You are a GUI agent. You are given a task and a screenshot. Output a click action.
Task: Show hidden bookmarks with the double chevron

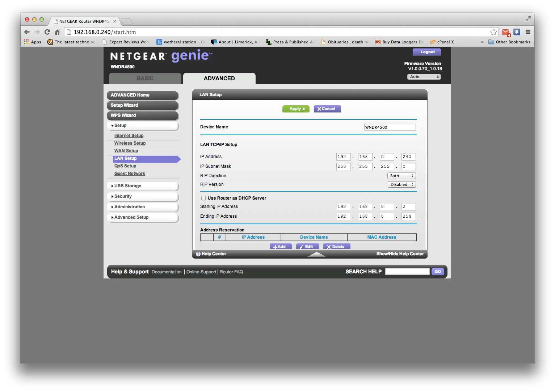[x=482, y=42]
